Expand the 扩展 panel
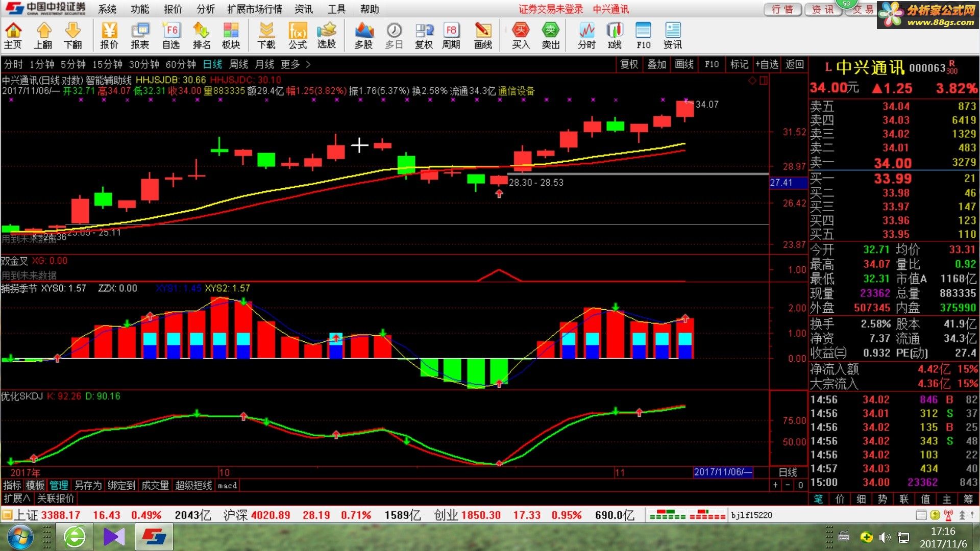 tap(17, 498)
